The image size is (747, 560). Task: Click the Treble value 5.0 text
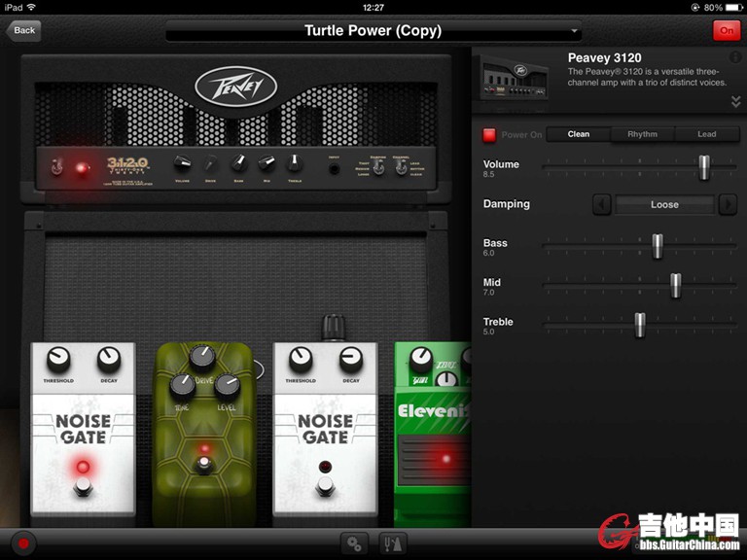(488, 332)
